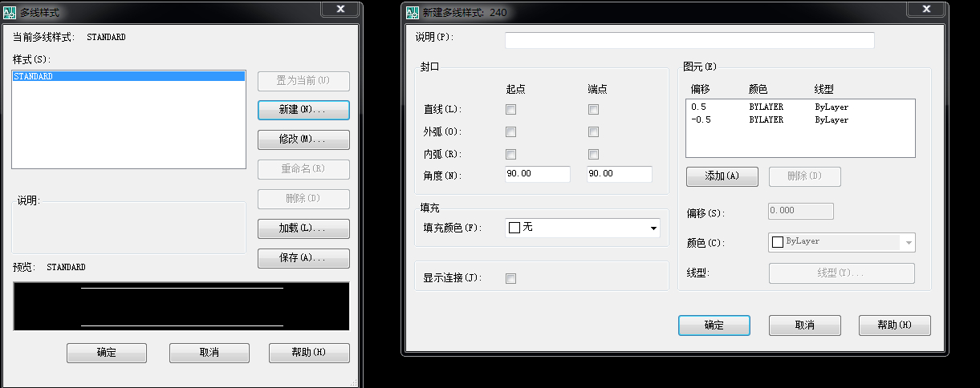Click the 角度 端点 90.00 field
The image size is (980, 388).
(x=620, y=174)
